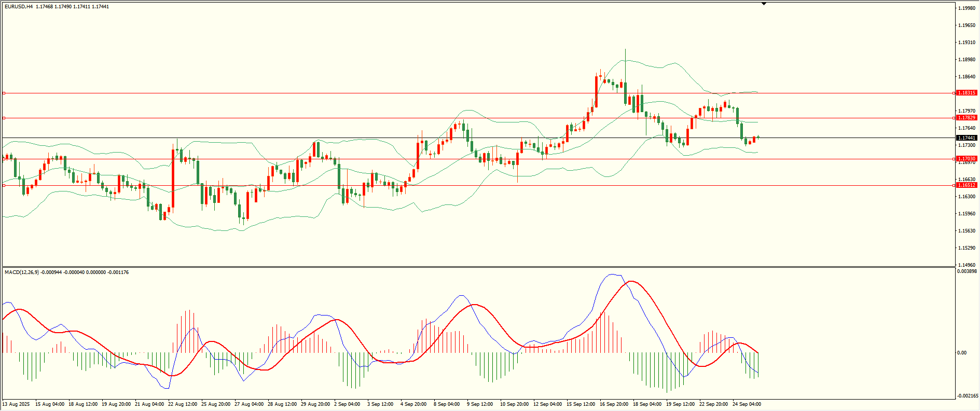Click the 19 Sep 12:00 time label
The height and width of the screenshot is (411, 980).
(x=681, y=404)
